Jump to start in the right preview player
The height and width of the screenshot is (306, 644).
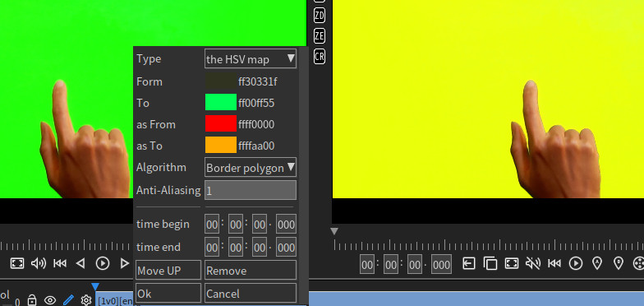point(554,263)
